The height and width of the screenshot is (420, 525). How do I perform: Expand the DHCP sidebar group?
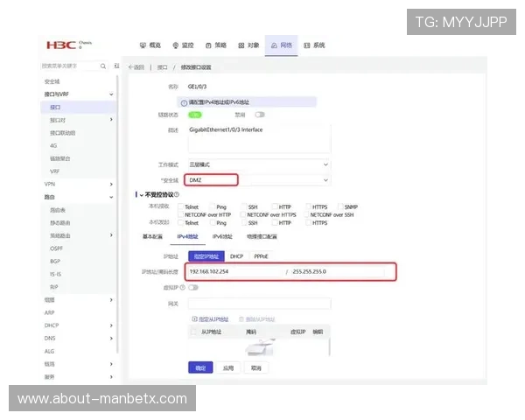[111, 325]
